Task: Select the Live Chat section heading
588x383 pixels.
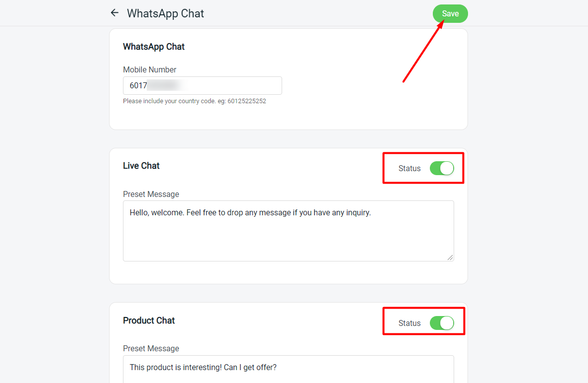Action: (x=141, y=166)
